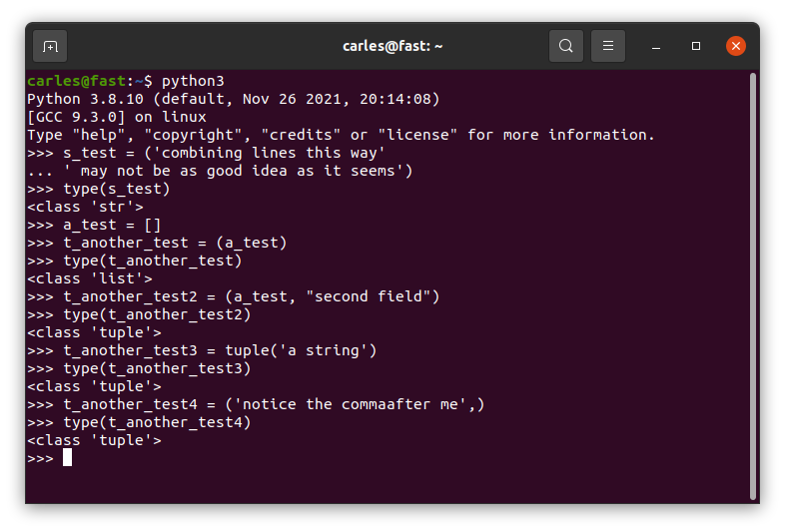Click the type(t_another_test4) line
Viewport: 785px width, 532px height.
click(139, 422)
